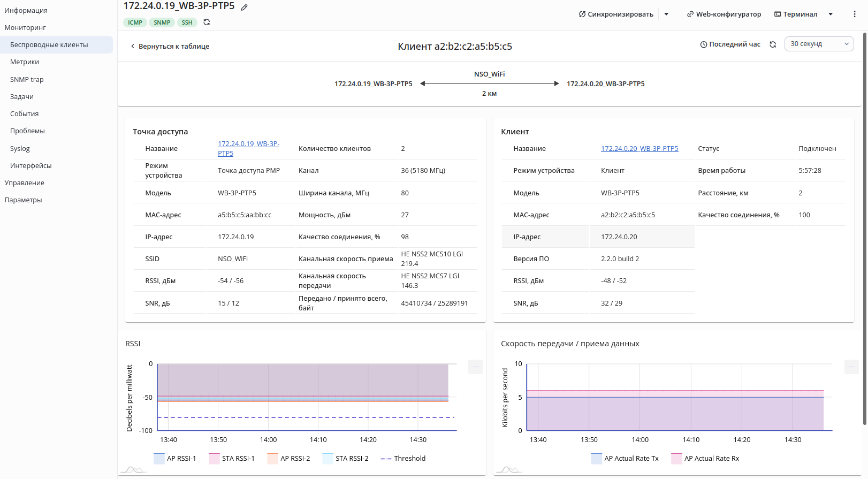Image resolution: width=868 pixels, height=479 pixels.
Task: Open data rate chart options menu
Action: pos(851,367)
